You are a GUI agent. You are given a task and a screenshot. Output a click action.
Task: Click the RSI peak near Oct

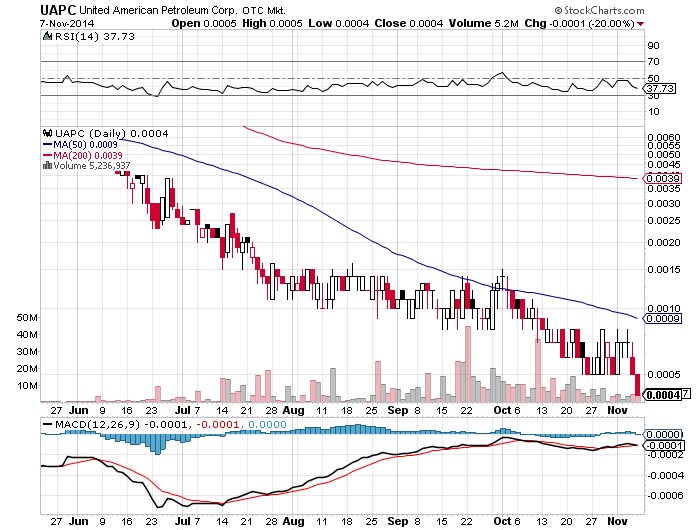click(502, 73)
